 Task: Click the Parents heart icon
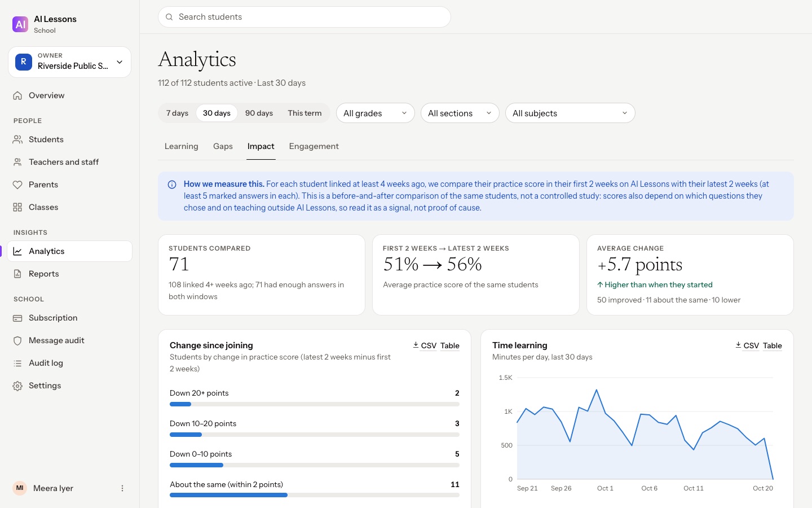(x=17, y=185)
